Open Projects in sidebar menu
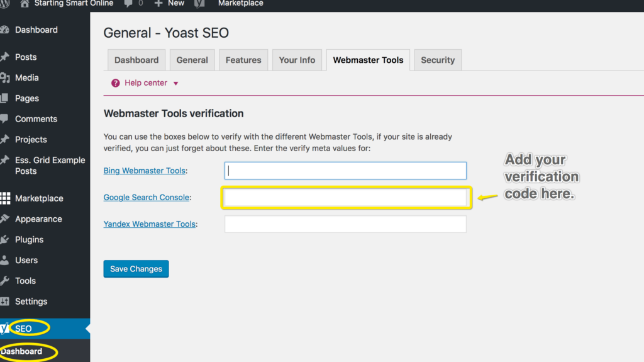This screenshot has height=362, width=644. point(31,139)
